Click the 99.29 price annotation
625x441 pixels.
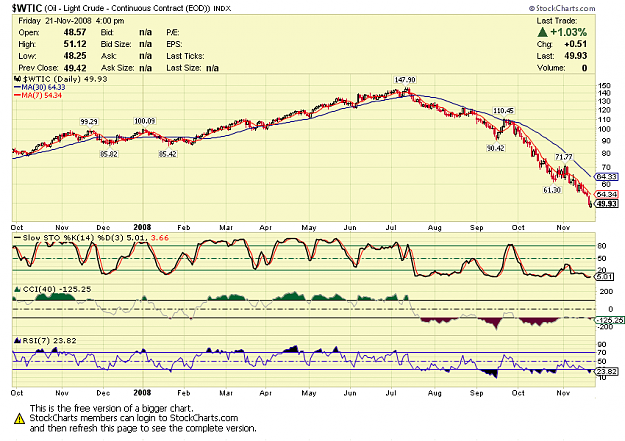click(x=89, y=121)
